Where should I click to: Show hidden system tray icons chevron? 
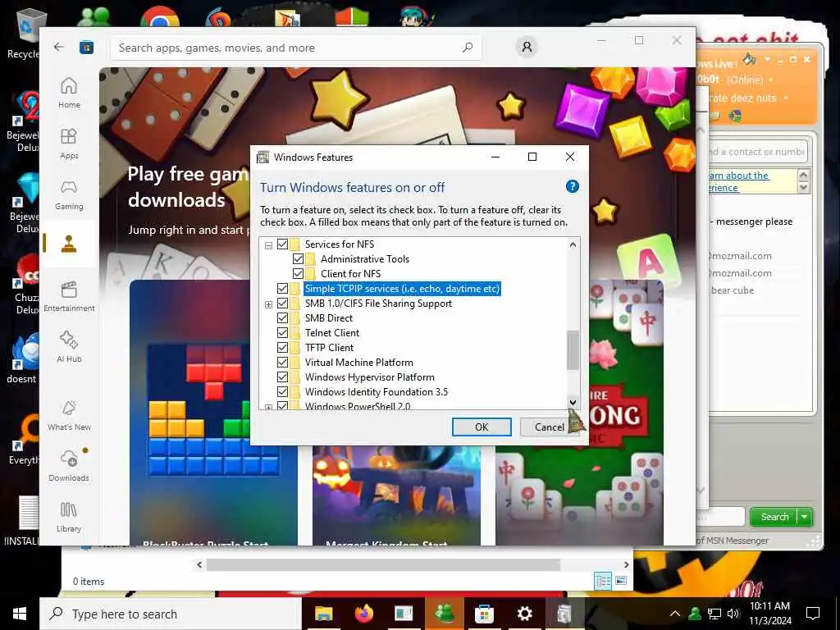[x=675, y=614]
